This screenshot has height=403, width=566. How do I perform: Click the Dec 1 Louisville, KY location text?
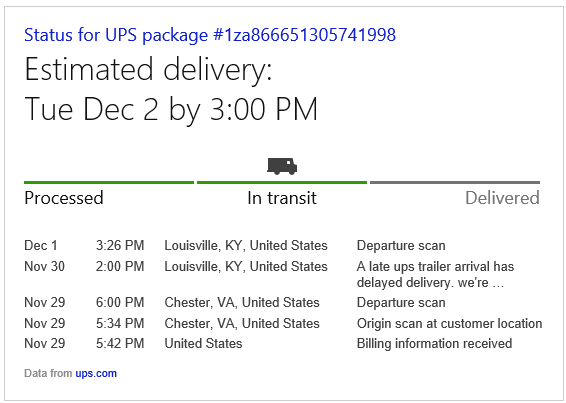pyautogui.click(x=246, y=246)
